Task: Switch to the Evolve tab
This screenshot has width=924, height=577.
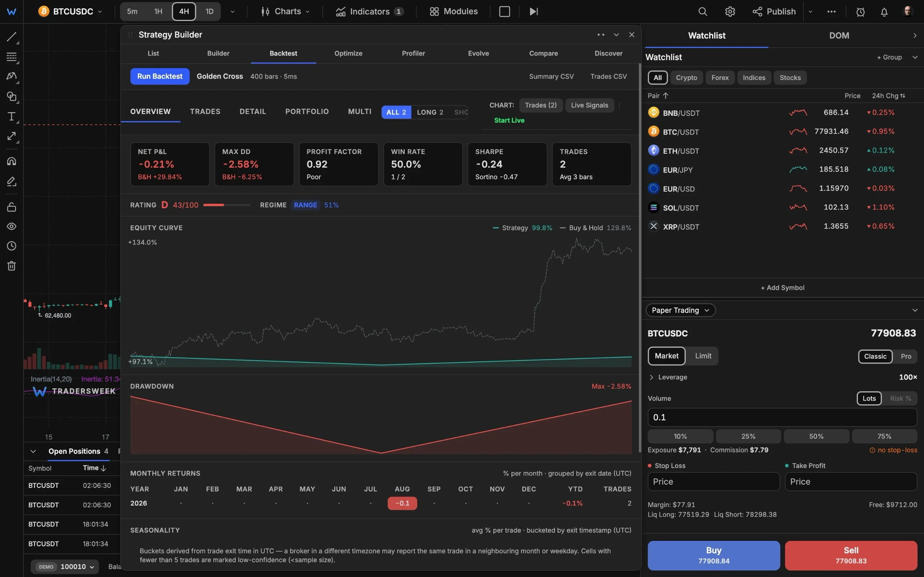Action: [x=478, y=53]
